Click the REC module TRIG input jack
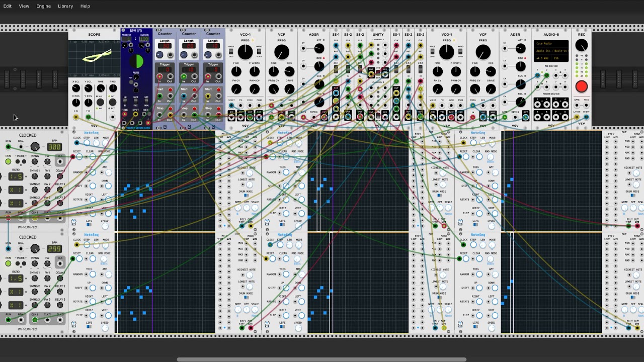The height and width of the screenshot is (362, 644). [586, 104]
